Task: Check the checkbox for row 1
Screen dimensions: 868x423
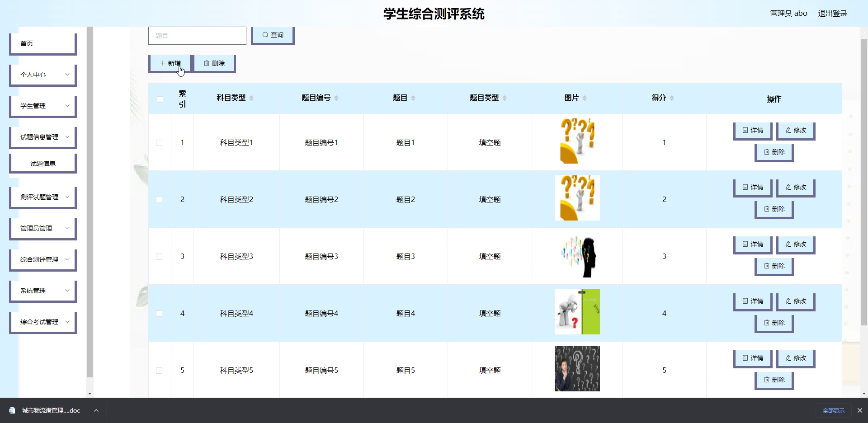Action: [x=159, y=143]
